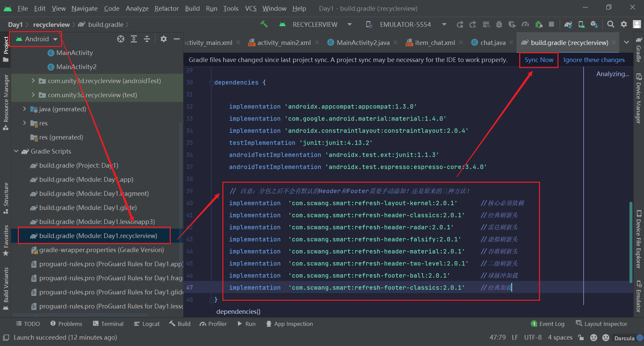Sync project with Gradle files elephant icon

[x=568, y=24]
